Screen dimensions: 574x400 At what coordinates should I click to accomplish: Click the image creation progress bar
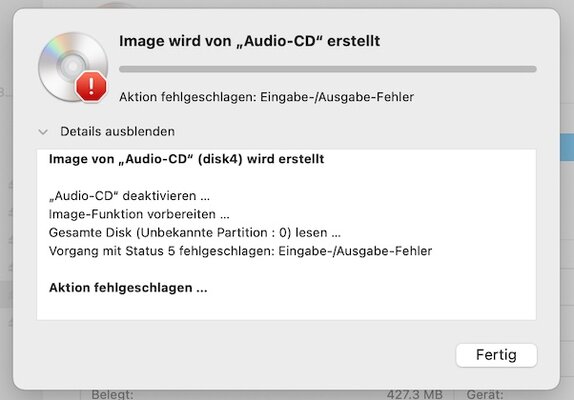click(x=328, y=69)
